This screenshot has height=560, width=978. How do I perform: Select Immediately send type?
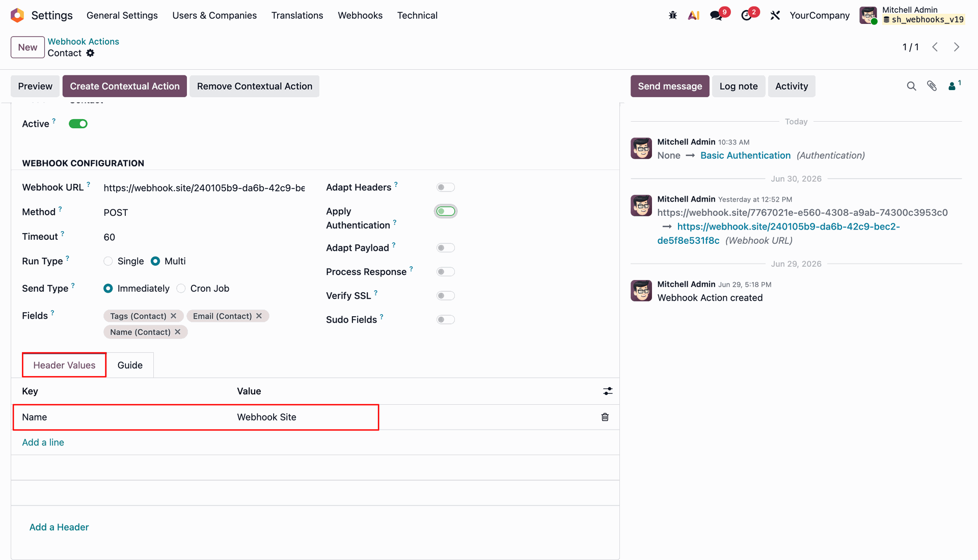point(108,289)
